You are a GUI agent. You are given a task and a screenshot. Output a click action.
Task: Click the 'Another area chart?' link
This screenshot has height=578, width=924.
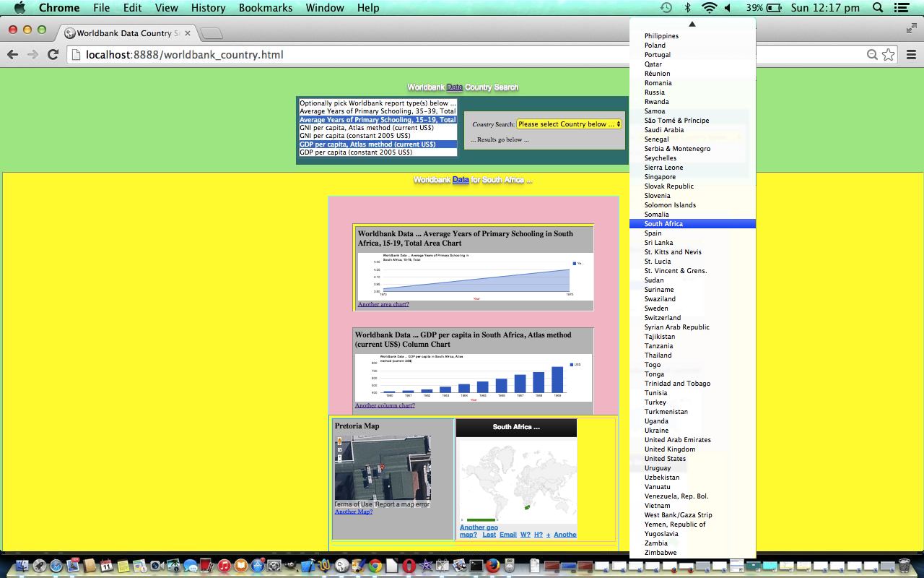tap(383, 304)
